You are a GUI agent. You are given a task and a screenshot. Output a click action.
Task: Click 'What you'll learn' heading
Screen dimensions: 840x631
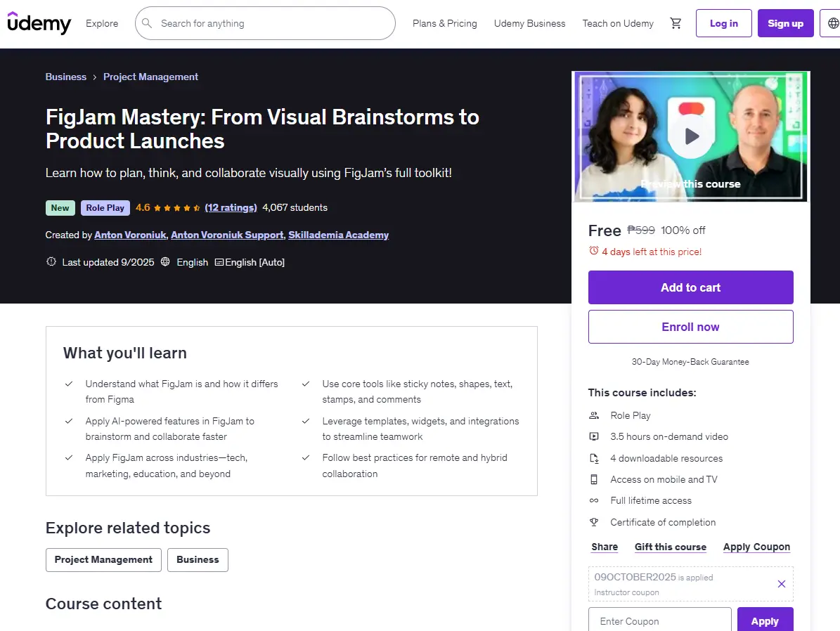coord(125,353)
